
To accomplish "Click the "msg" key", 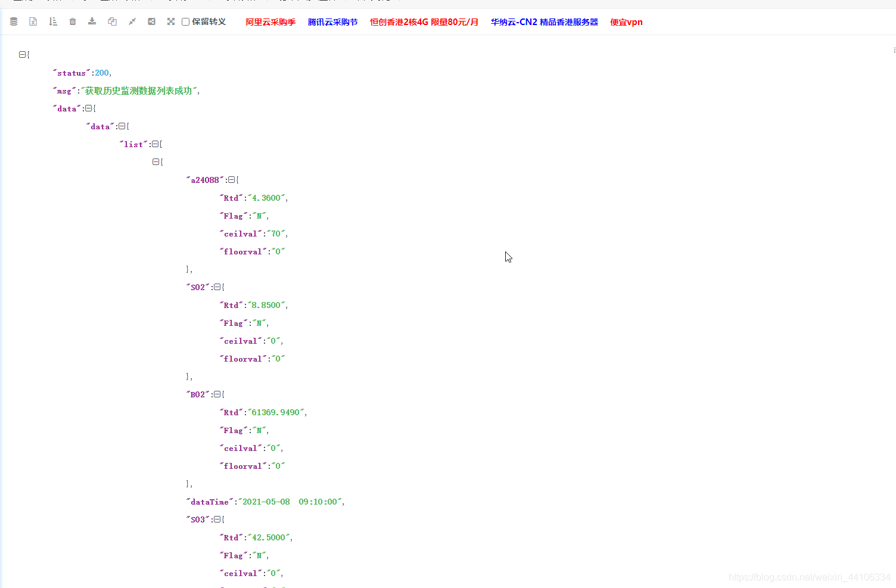I will [64, 91].
